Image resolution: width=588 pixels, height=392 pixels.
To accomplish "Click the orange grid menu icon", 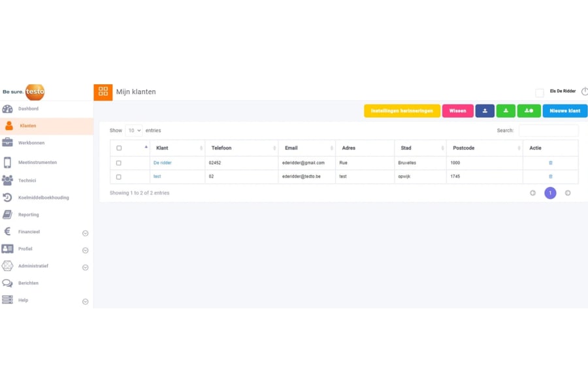I will 103,92.
